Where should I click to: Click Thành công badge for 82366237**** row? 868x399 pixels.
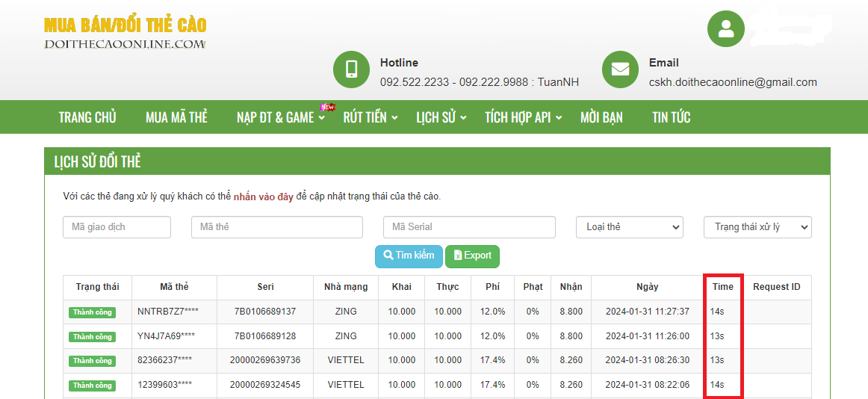tap(93, 361)
